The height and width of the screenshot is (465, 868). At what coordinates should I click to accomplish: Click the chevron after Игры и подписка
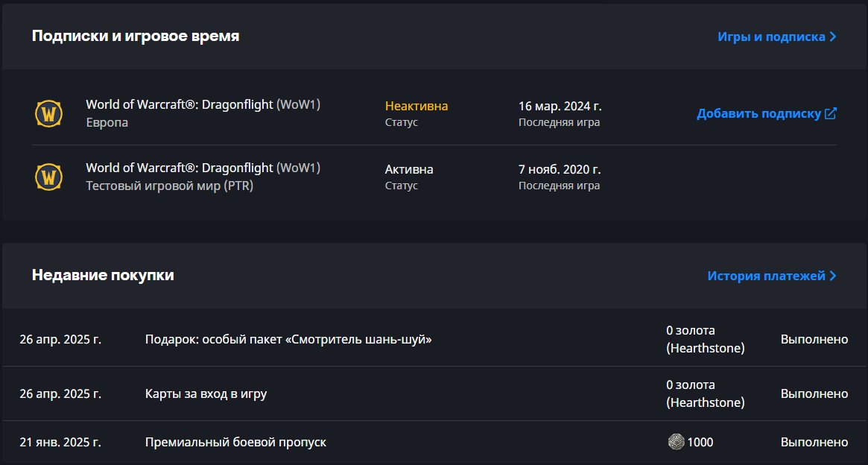833,37
